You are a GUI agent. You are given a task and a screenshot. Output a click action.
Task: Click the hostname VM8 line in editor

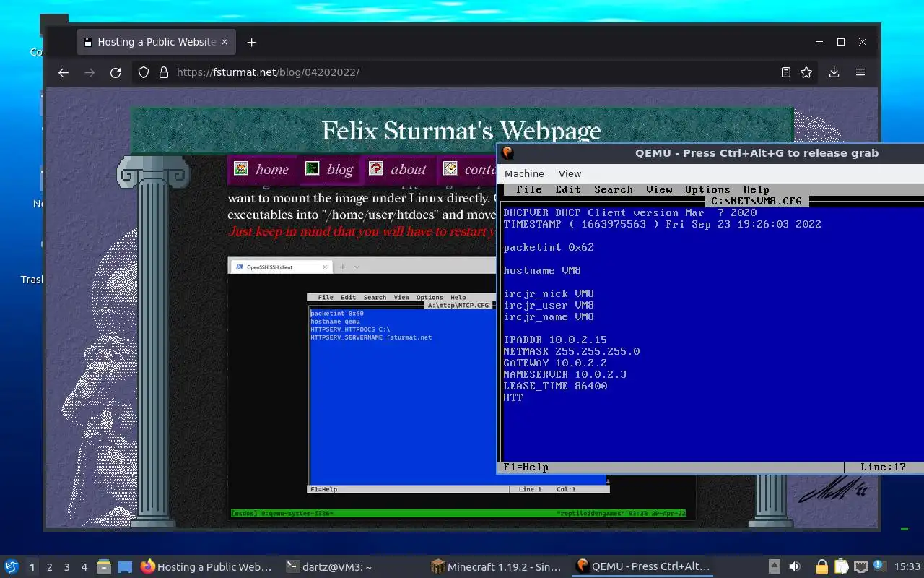pos(542,270)
